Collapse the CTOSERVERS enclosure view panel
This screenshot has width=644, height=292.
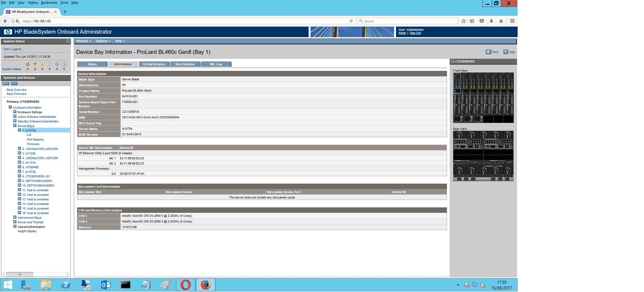tap(452, 62)
